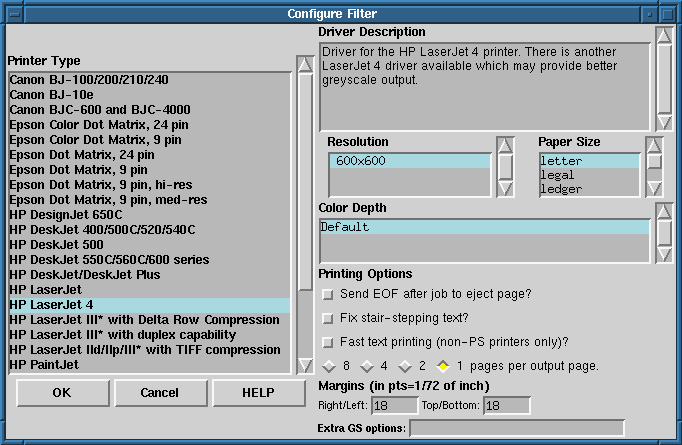Click the OK button
Image resolution: width=682 pixels, height=445 pixels.
pyautogui.click(x=62, y=393)
